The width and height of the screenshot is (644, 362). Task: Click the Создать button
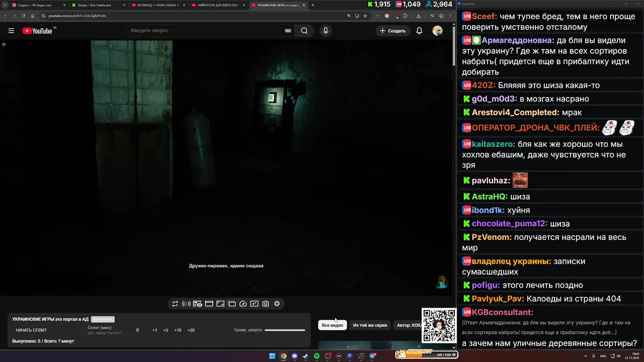(392, 31)
